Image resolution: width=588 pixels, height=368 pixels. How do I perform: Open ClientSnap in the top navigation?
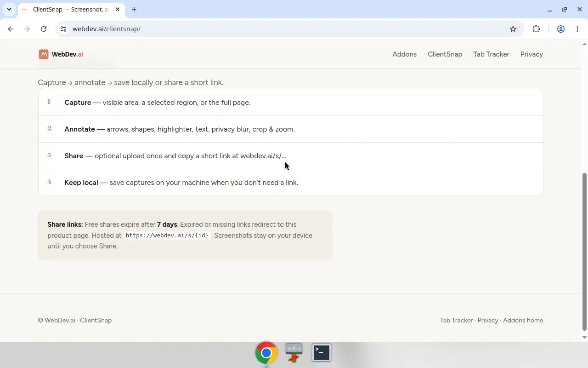445,54
